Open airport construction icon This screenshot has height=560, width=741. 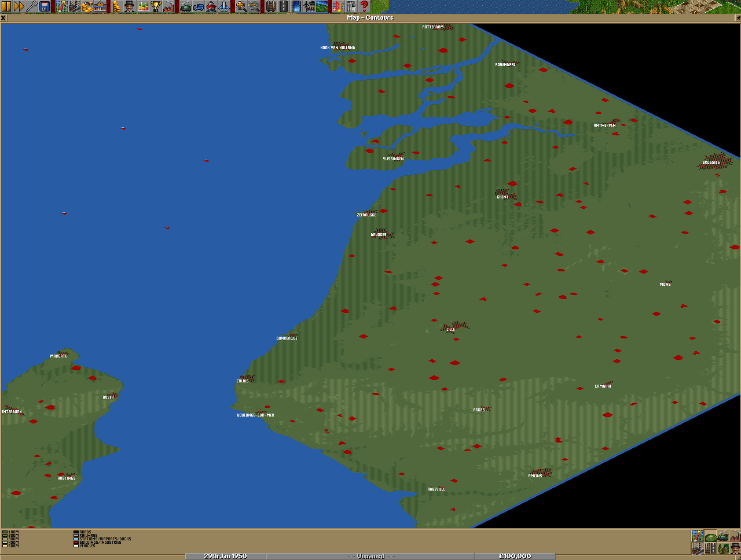tap(310, 7)
